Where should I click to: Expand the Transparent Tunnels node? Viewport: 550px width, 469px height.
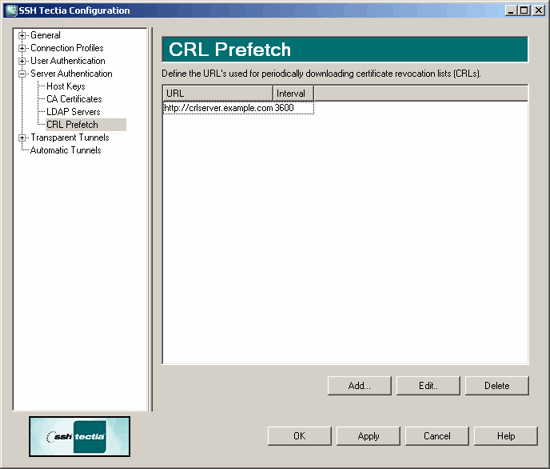(x=22, y=138)
